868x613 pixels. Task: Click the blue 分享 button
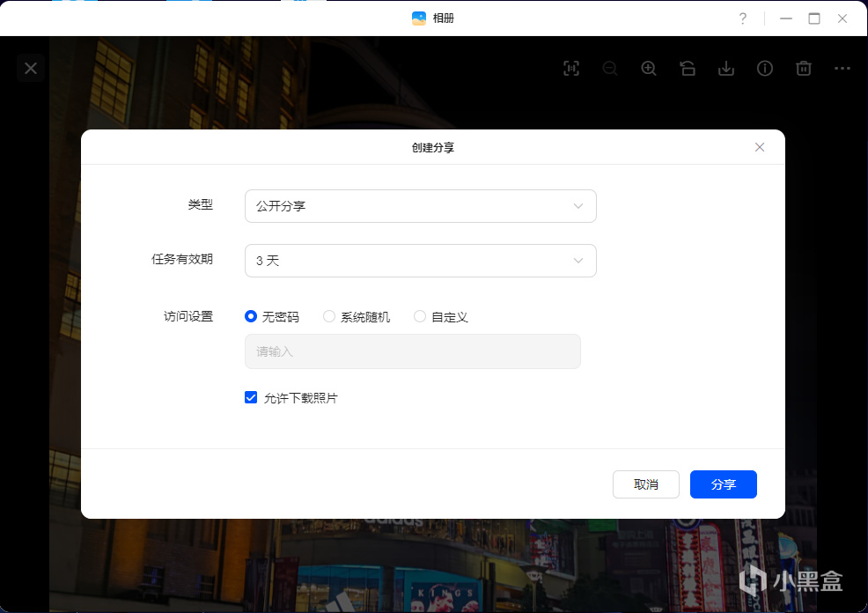(724, 484)
